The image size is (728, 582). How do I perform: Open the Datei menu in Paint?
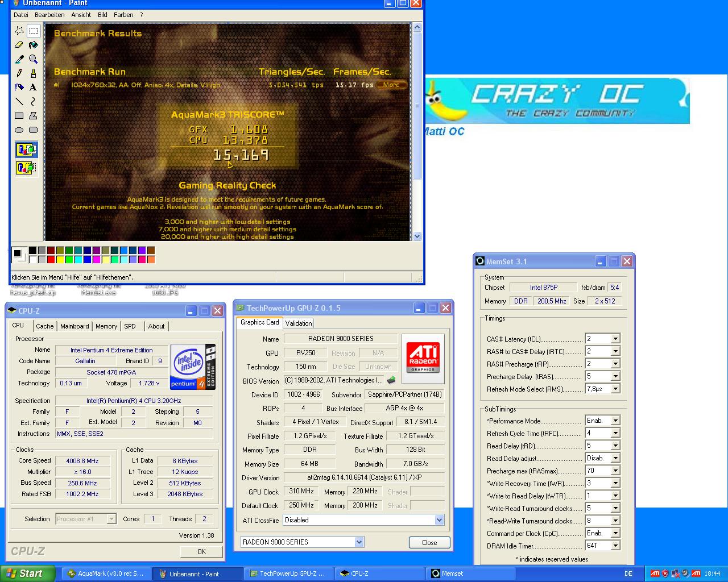[20, 15]
